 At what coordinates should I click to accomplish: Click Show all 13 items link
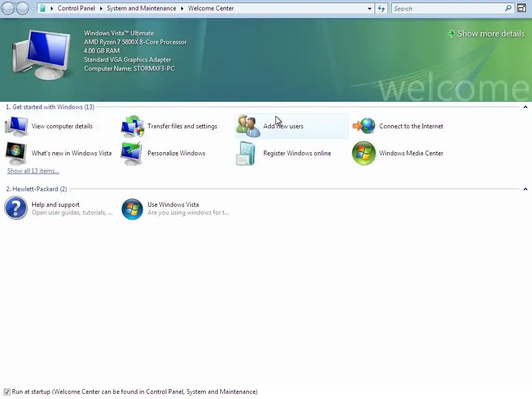click(33, 171)
